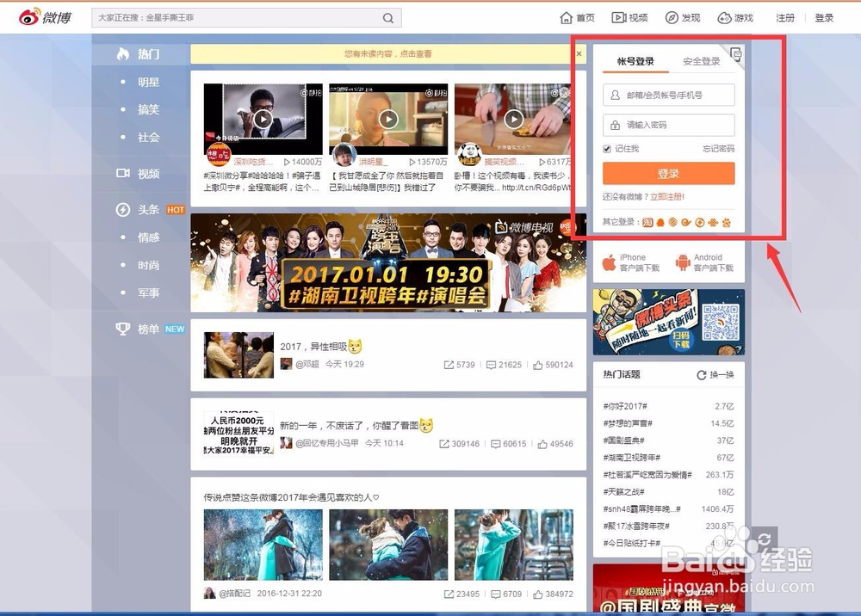Open comments on 邓超's post (21625)
Image resolution: width=861 pixels, height=616 pixels.
504,365
